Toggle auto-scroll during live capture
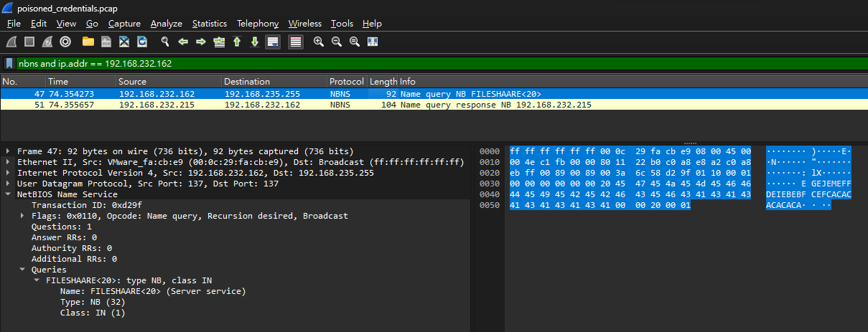The height and width of the screenshot is (332, 868). click(273, 42)
